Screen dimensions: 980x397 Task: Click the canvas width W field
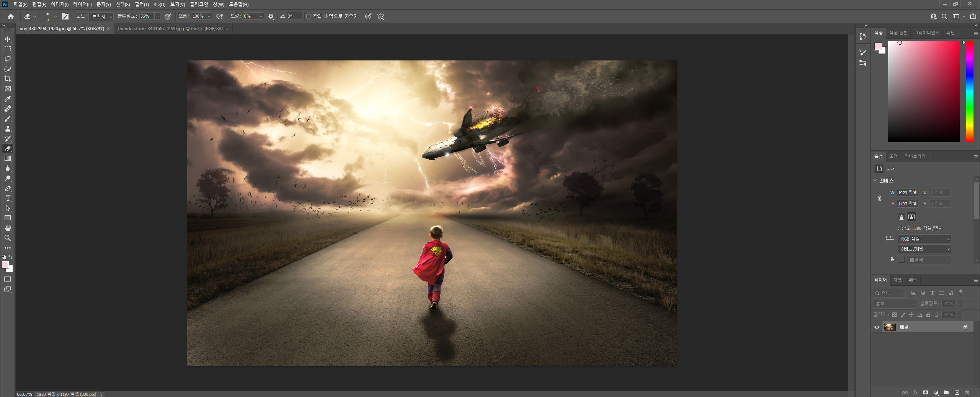pyautogui.click(x=907, y=193)
